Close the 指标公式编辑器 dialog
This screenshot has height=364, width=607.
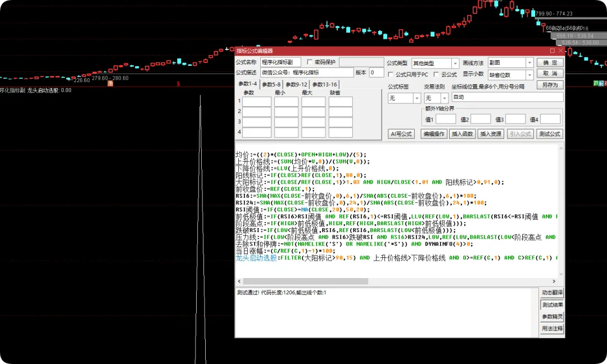pyautogui.click(x=560, y=51)
